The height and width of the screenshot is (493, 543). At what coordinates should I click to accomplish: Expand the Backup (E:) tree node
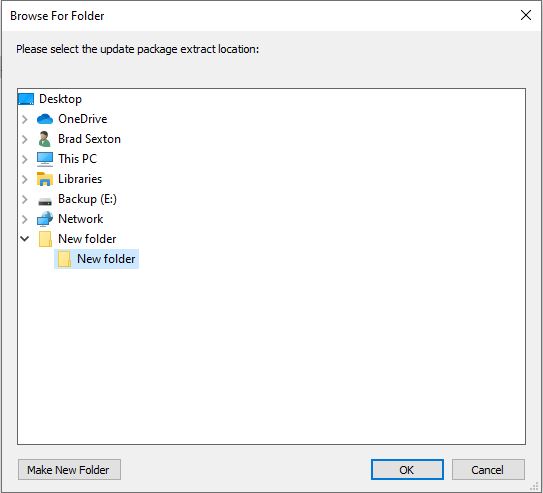pos(25,199)
